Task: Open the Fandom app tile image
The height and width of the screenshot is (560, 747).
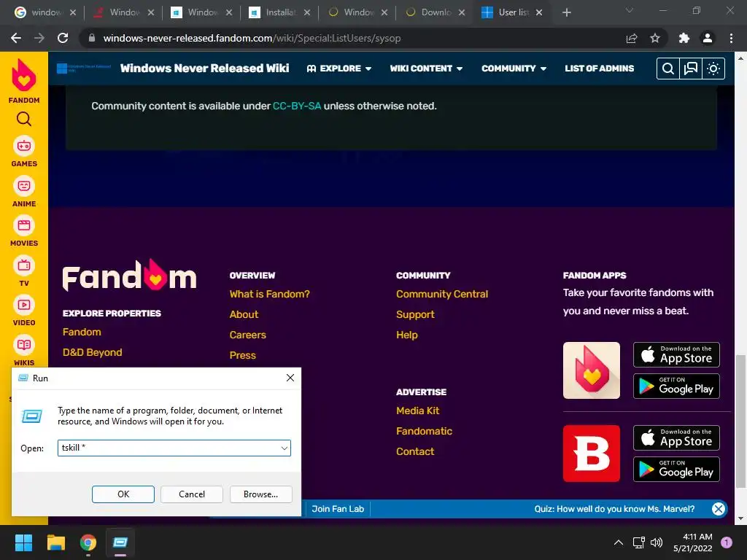Action: pos(591,370)
